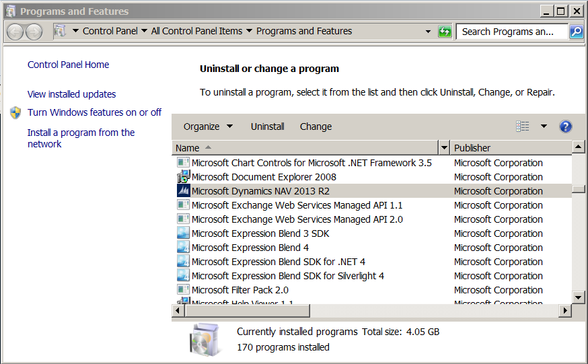This screenshot has width=588, height=364.
Task: Click the Forward navigation arrow
Action: [x=34, y=32]
